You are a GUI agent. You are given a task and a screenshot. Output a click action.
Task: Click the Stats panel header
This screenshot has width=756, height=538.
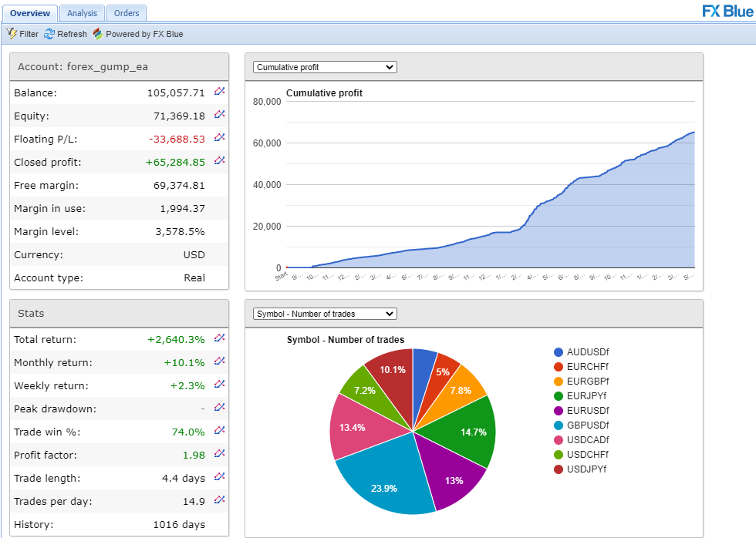tap(119, 314)
